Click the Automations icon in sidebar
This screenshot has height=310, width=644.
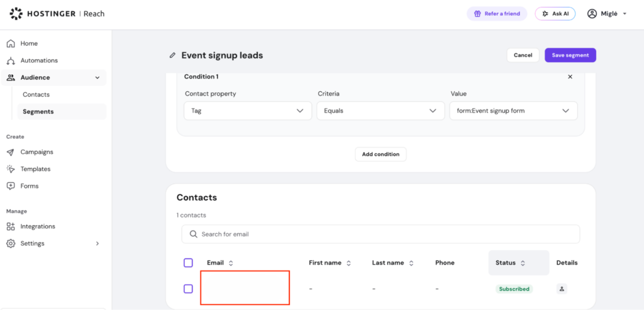pyautogui.click(x=11, y=61)
